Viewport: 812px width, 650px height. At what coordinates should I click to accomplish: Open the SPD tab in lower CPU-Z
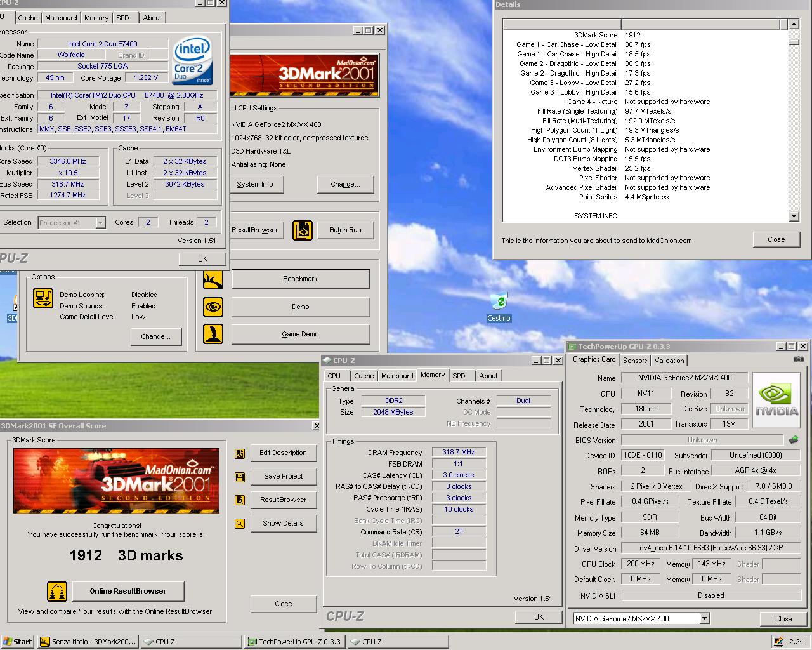click(x=459, y=376)
